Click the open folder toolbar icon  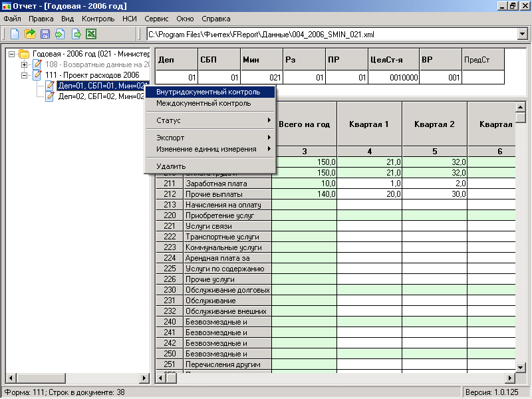point(30,34)
